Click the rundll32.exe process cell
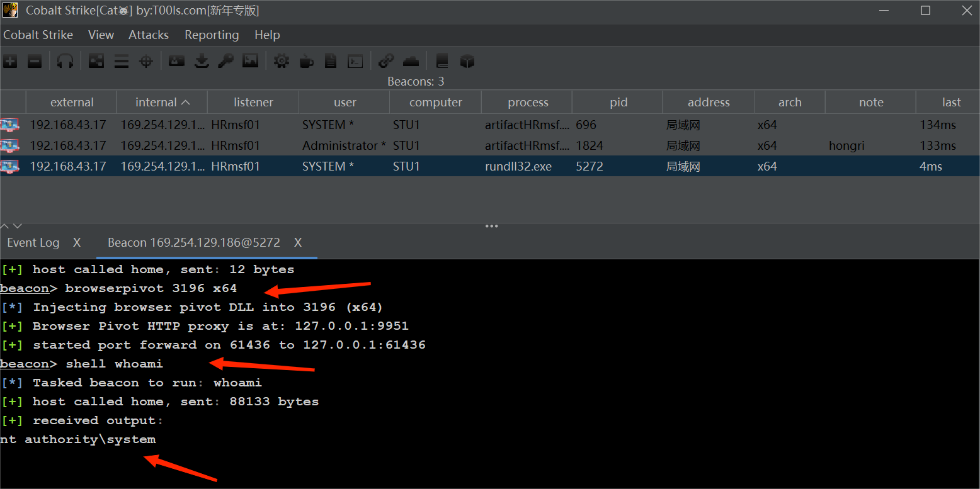Image resolution: width=980 pixels, height=489 pixels. coord(527,166)
